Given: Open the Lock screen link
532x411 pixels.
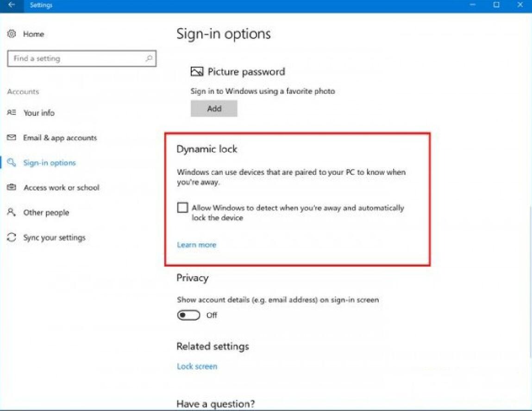Looking at the screenshot, I should (x=197, y=366).
